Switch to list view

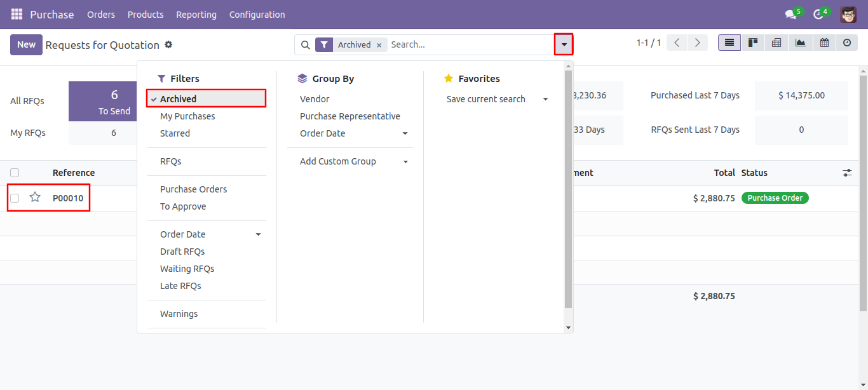click(729, 43)
